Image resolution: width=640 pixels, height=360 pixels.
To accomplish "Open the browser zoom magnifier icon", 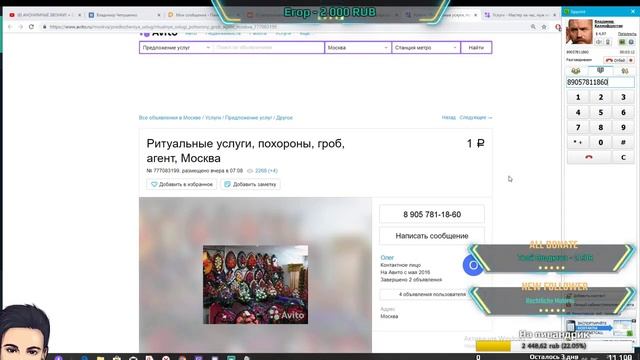I will [533, 27].
